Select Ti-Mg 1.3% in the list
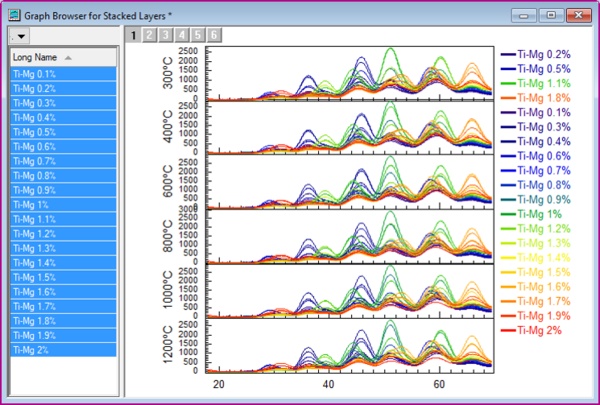This screenshot has width=600, height=405. 64,248
